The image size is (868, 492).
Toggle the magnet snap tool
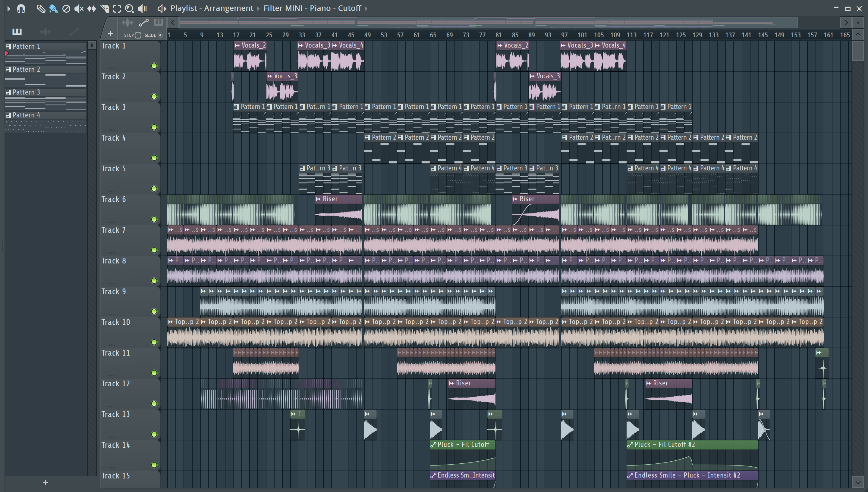[x=21, y=8]
